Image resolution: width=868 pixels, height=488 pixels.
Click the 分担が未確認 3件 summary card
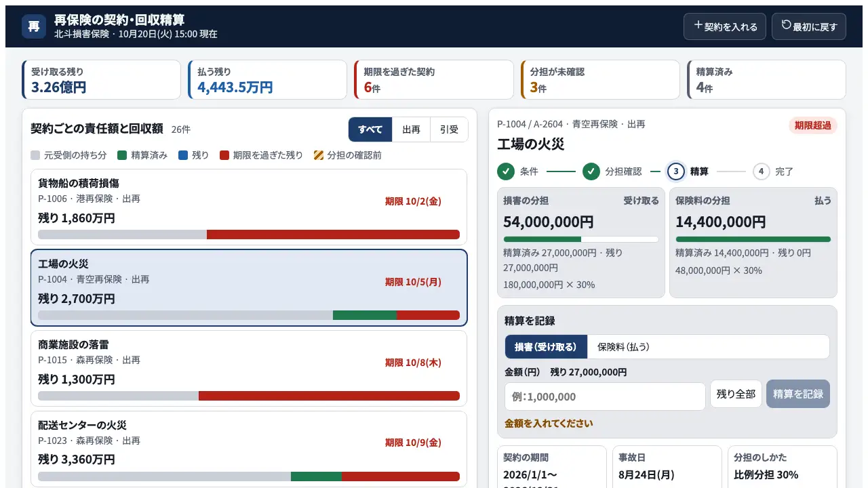[x=600, y=79]
